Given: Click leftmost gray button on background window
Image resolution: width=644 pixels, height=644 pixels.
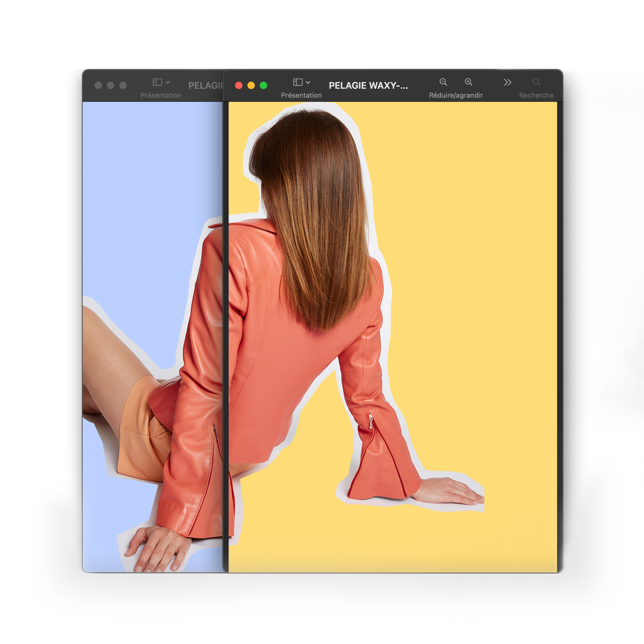Looking at the screenshot, I should 98,85.
